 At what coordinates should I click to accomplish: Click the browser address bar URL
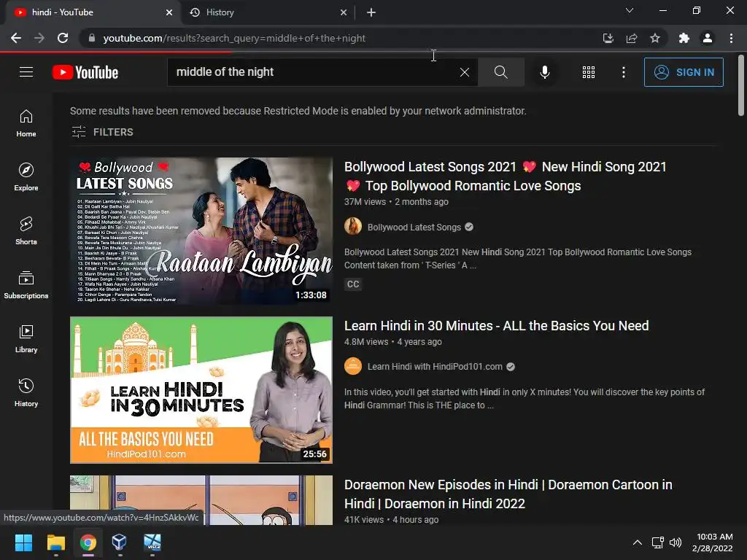pos(234,38)
